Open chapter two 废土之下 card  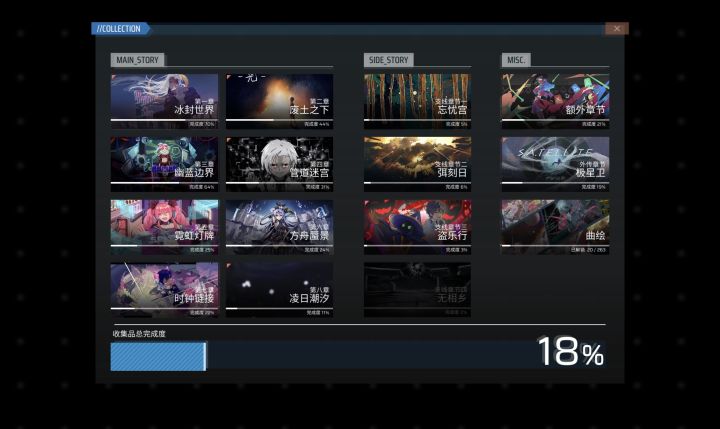pyautogui.click(x=280, y=101)
